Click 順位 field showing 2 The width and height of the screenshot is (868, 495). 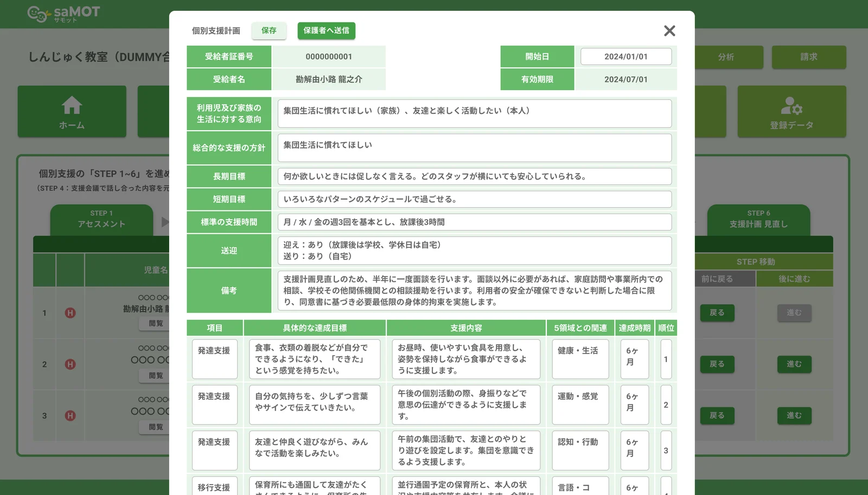[666, 404]
